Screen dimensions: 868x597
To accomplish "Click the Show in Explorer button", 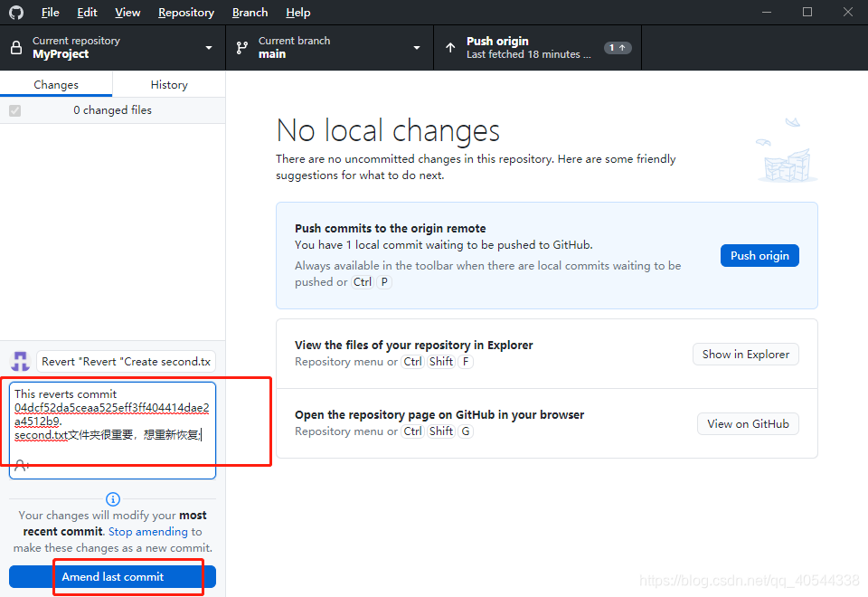I will pos(746,355).
